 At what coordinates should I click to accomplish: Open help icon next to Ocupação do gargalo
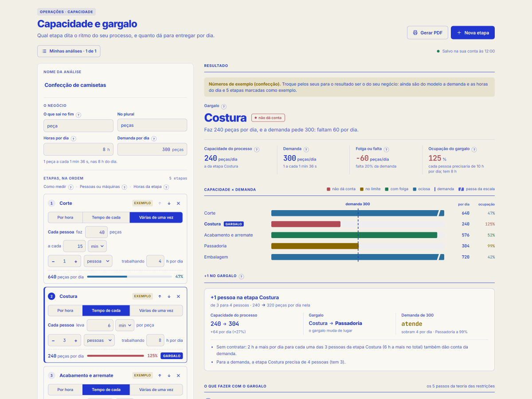(474, 149)
